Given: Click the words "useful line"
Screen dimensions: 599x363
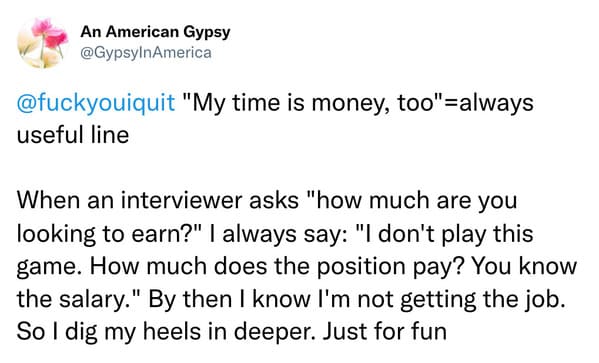Looking at the screenshot, I should 73,135.
